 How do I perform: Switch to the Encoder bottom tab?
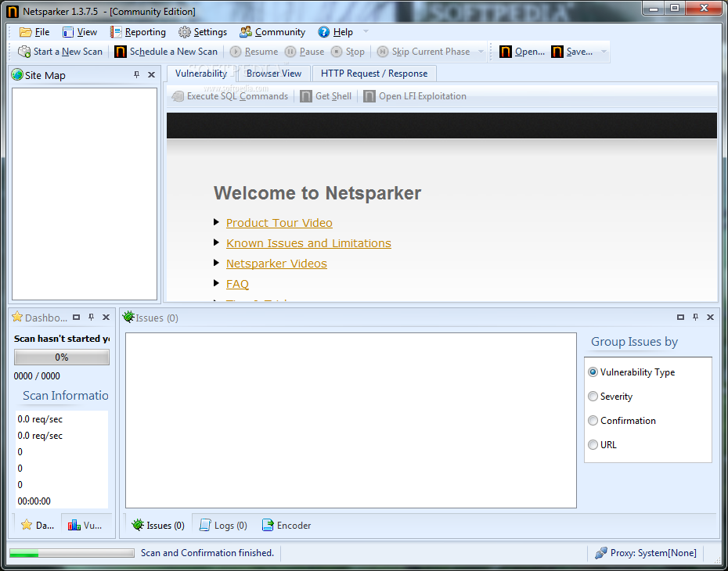287,525
